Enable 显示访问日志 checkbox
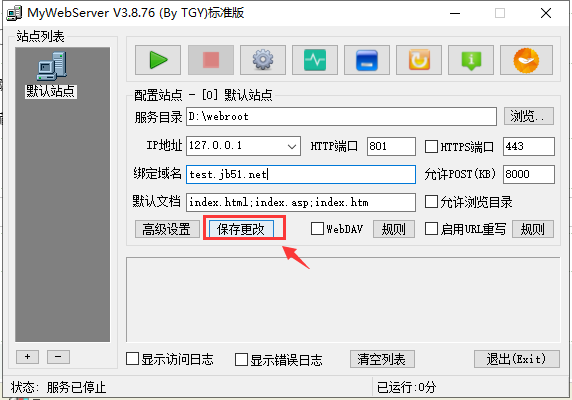The height and width of the screenshot is (400, 572). point(132,359)
